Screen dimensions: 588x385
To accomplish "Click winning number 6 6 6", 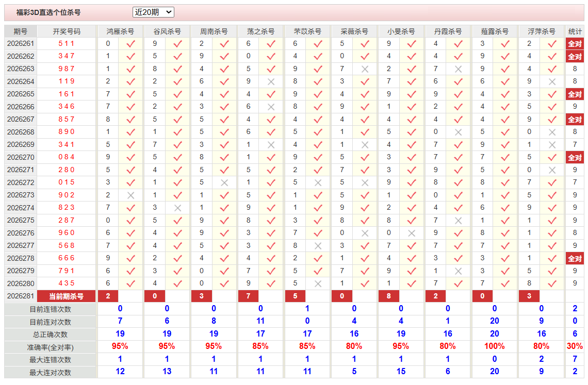I will point(67,258).
